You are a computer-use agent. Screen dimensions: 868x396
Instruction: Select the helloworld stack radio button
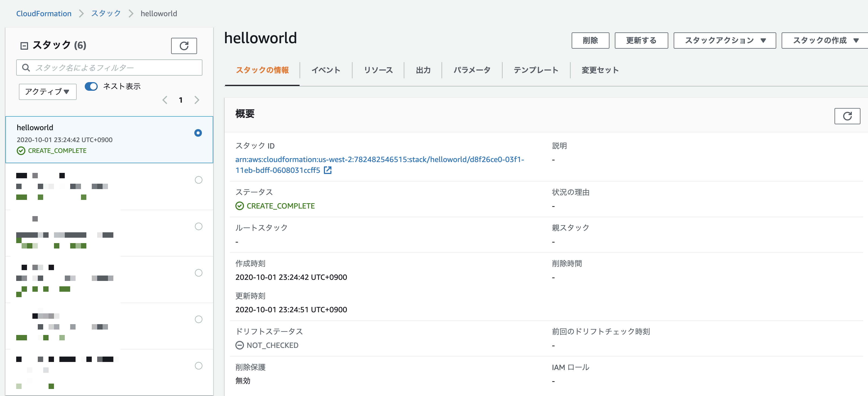pos(198,133)
